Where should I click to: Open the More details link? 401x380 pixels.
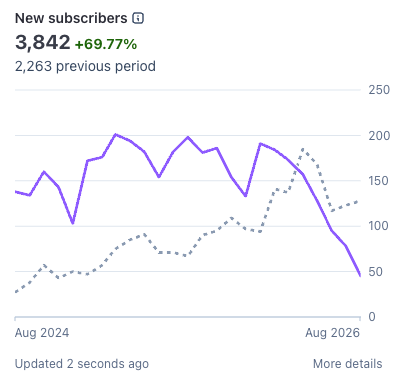[x=348, y=364]
